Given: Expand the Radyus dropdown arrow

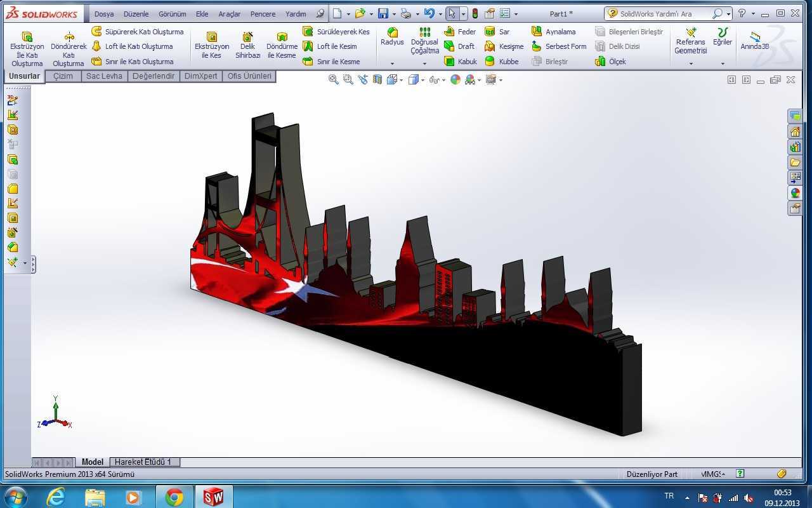Looking at the screenshot, I should point(392,63).
